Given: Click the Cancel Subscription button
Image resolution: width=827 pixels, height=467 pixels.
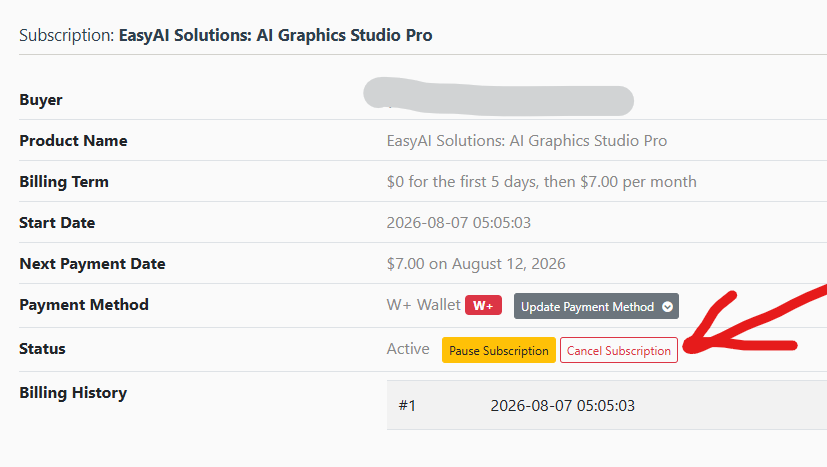Looking at the screenshot, I should click(619, 350).
